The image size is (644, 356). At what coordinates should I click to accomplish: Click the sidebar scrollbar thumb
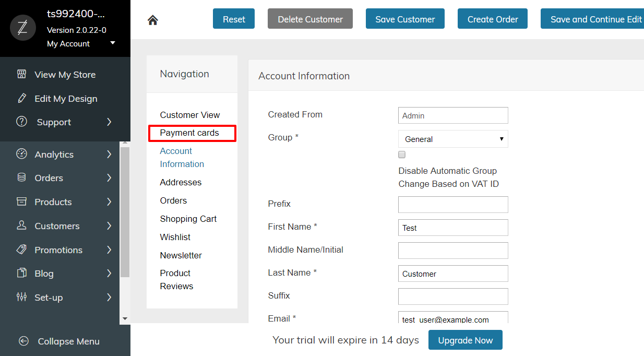(x=125, y=211)
